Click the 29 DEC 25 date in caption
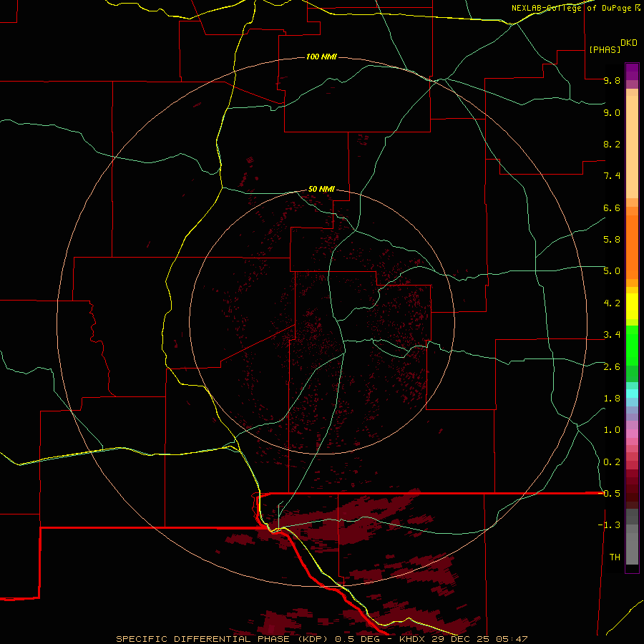Viewport: 644px width, 644px height. coord(459,639)
